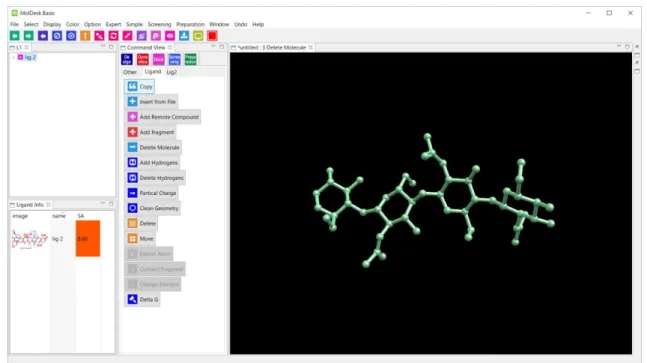647x363 pixels.
Task: Open the Preparation menu
Action: click(x=190, y=24)
